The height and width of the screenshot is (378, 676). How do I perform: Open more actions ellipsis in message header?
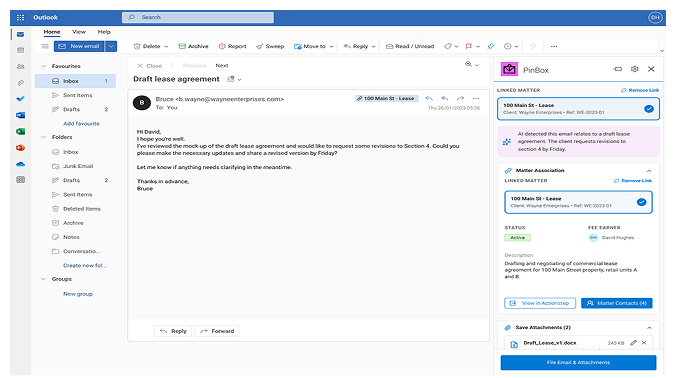coord(476,98)
